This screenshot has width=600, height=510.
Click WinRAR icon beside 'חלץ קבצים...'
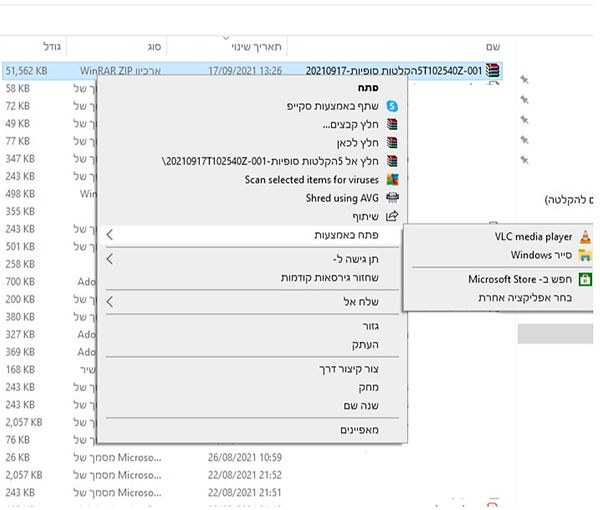point(392,124)
